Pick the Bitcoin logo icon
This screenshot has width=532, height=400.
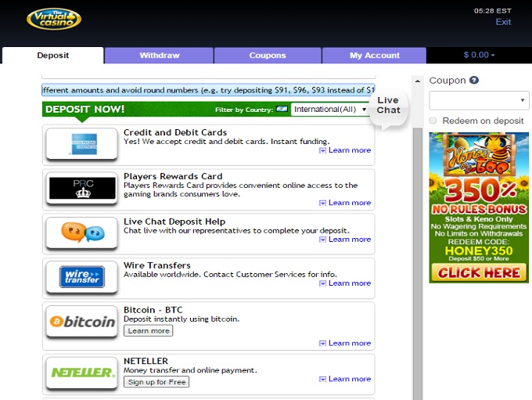[x=81, y=322]
